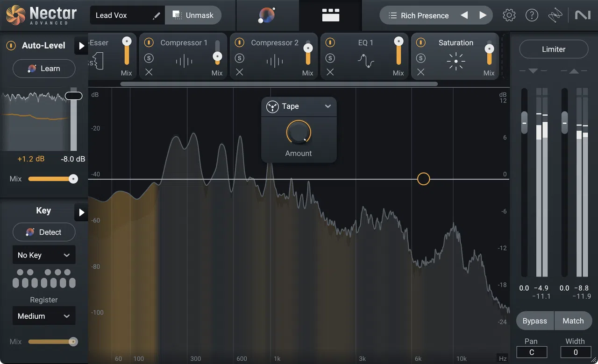Screen dimensions: 598x364
Task: Remove EQ 1 with its X button
Action: click(330, 72)
